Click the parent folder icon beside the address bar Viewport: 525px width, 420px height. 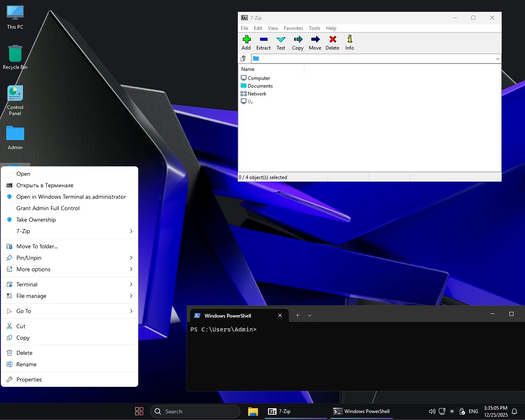click(243, 58)
